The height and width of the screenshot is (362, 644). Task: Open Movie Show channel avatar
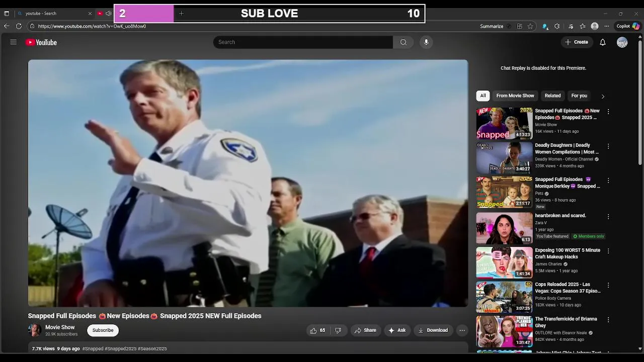(35, 330)
